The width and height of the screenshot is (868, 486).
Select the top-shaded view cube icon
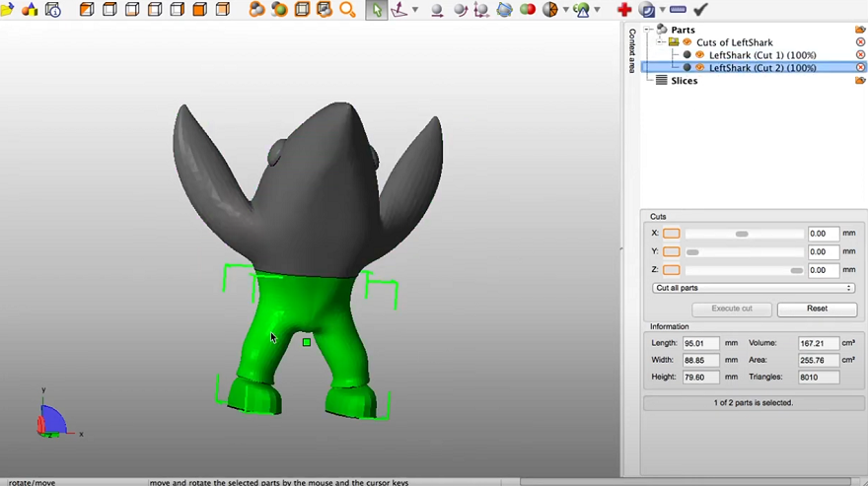coord(109,10)
